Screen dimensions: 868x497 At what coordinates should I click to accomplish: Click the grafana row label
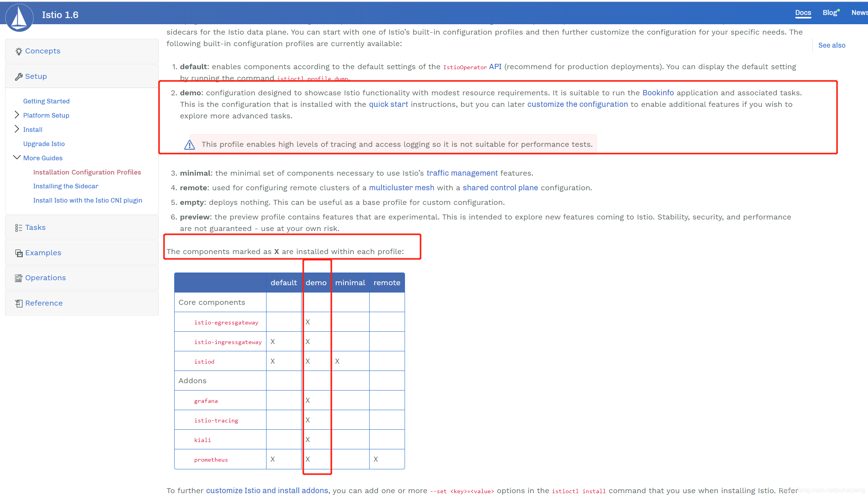click(206, 401)
